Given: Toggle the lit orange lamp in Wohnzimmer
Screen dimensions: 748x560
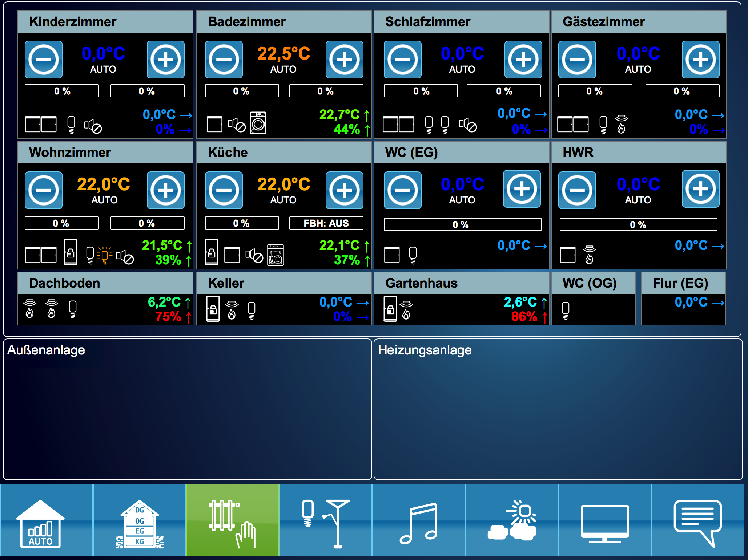Looking at the screenshot, I should 105,255.
